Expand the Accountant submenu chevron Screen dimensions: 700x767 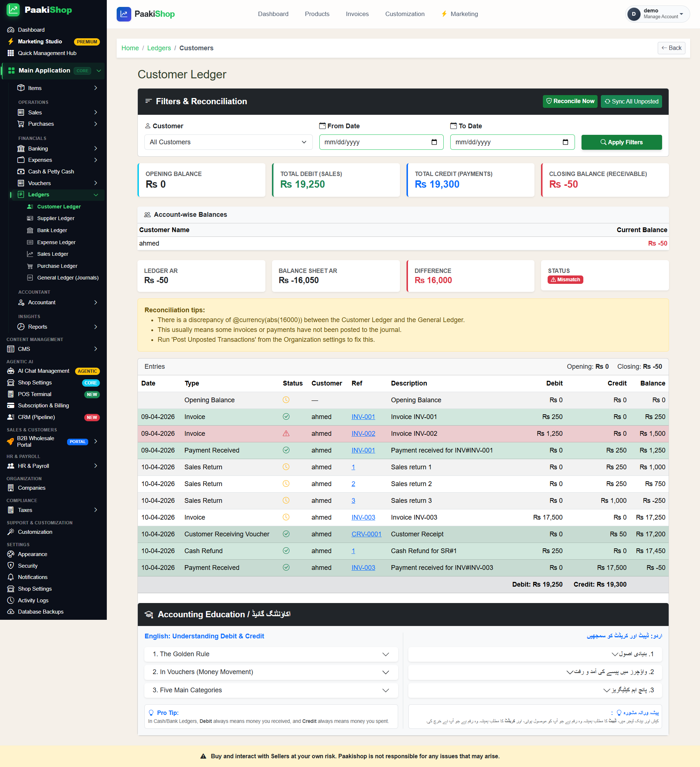(x=96, y=302)
